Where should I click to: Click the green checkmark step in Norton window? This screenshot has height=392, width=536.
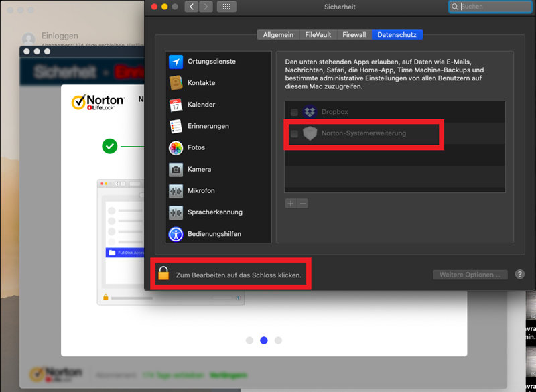pyautogui.click(x=110, y=147)
